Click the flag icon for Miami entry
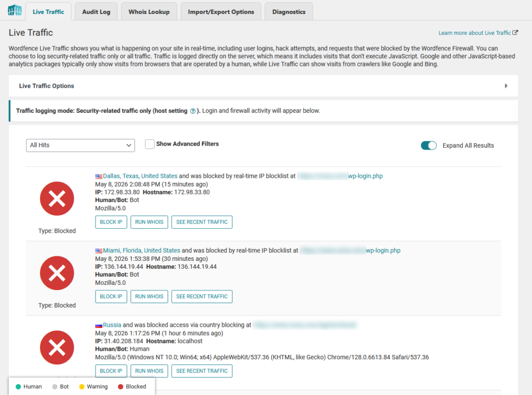 [x=99, y=251]
